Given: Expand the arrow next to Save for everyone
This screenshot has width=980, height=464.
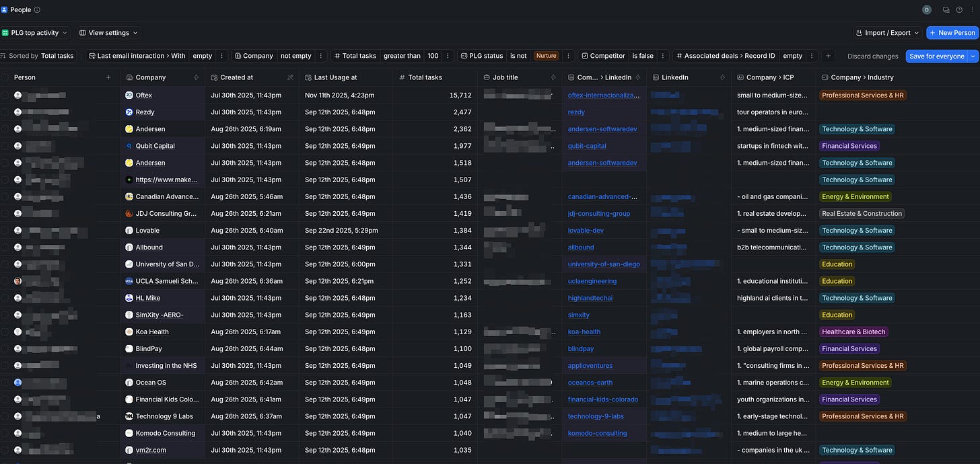Looking at the screenshot, I should (x=973, y=56).
